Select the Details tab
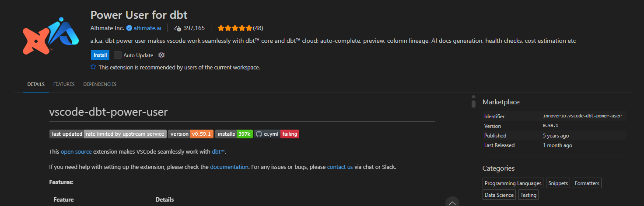The image size is (644, 206). 36,84
